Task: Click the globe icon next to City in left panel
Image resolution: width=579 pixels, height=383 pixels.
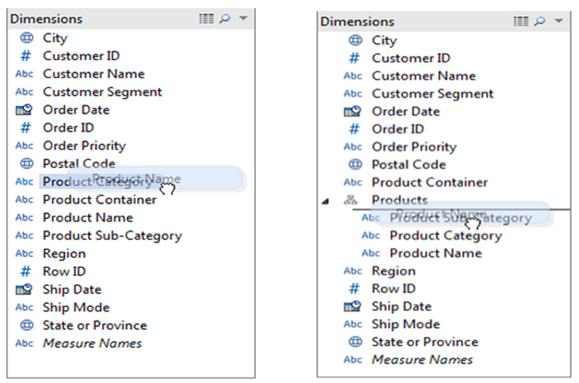Action: click(x=27, y=38)
